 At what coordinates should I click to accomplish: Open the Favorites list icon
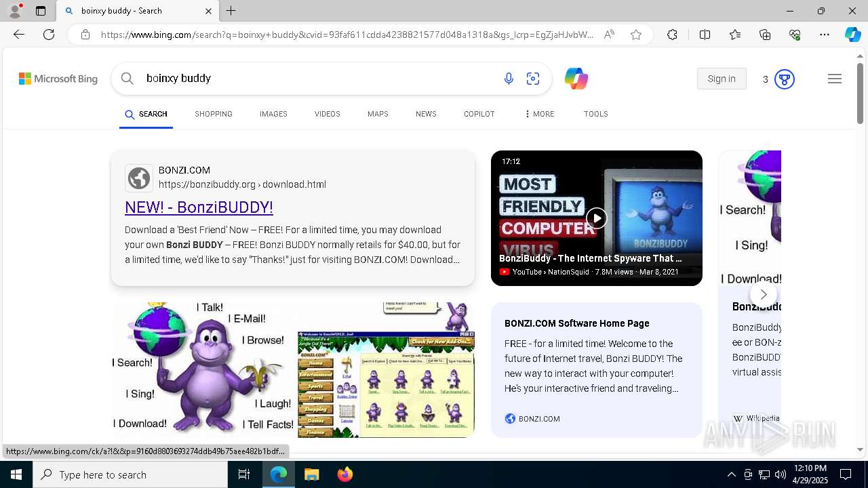coord(735,35)
